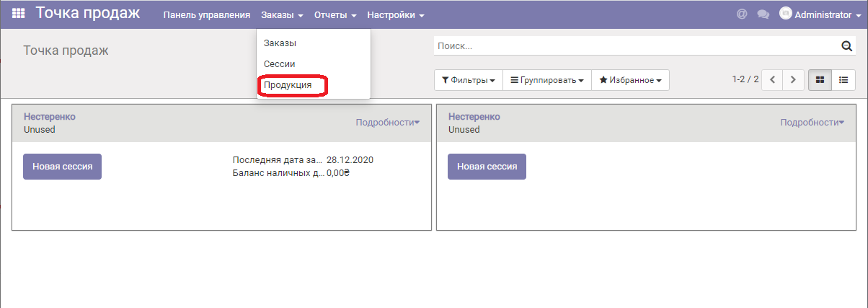
Task: Expand Подробности in the first card
Action: coord(387,123)
